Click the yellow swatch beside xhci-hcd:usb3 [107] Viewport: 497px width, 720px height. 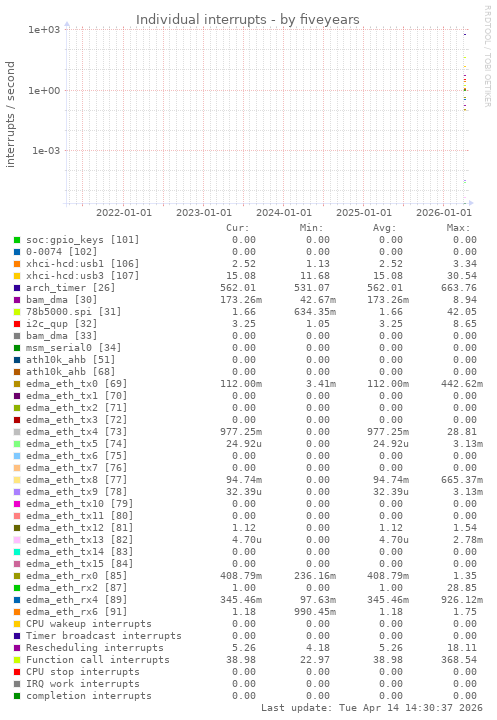coord(17,276)
